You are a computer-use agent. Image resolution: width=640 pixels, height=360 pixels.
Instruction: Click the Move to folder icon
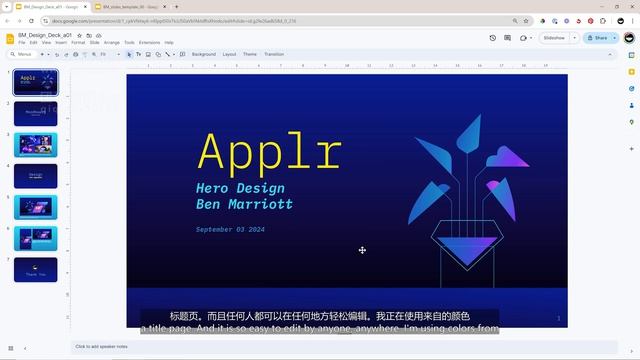click(x=89, y=36)
